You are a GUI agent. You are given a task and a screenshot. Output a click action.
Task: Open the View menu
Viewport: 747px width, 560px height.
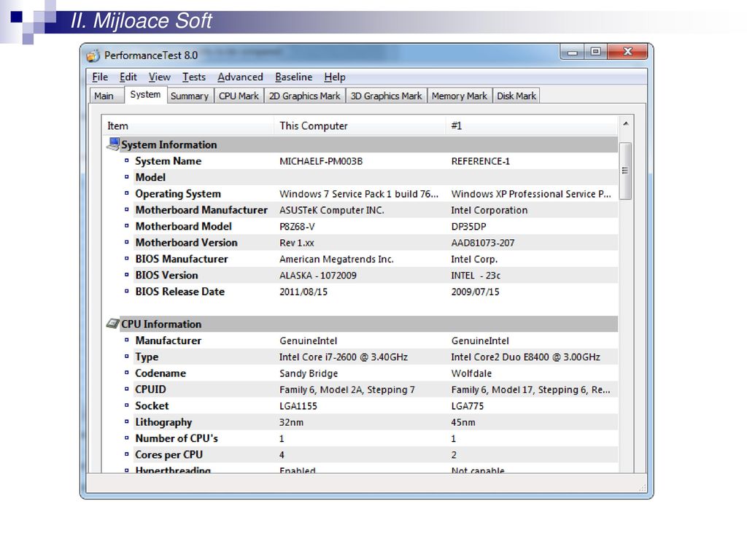coord(159,77)
